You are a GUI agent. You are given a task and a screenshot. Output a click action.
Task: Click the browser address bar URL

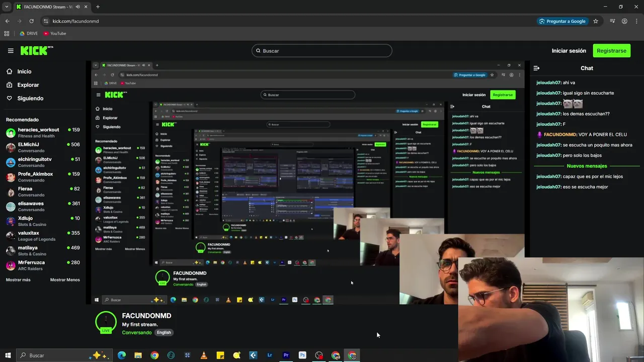(75, 21)
